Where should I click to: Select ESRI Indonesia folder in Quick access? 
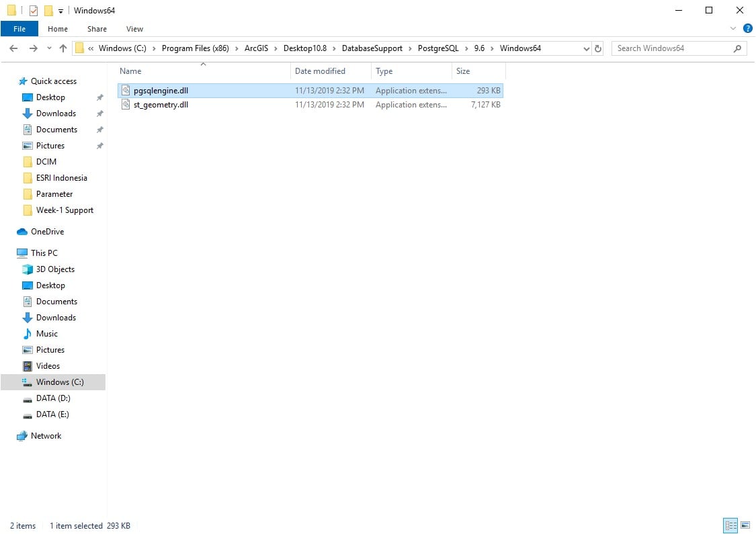pos(61,178)
